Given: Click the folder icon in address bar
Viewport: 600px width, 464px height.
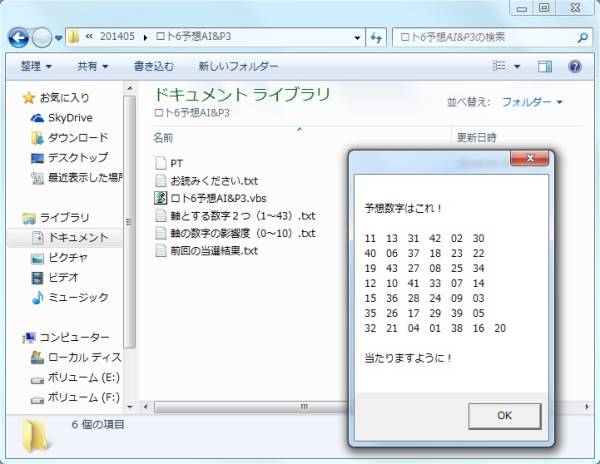Looking at the screenshot, I should 73,37.
